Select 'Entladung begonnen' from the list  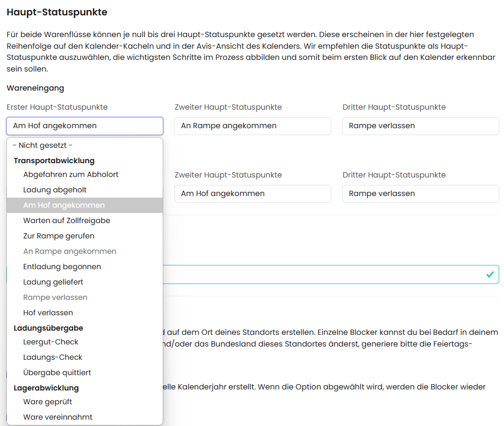(x=62, y=267)
